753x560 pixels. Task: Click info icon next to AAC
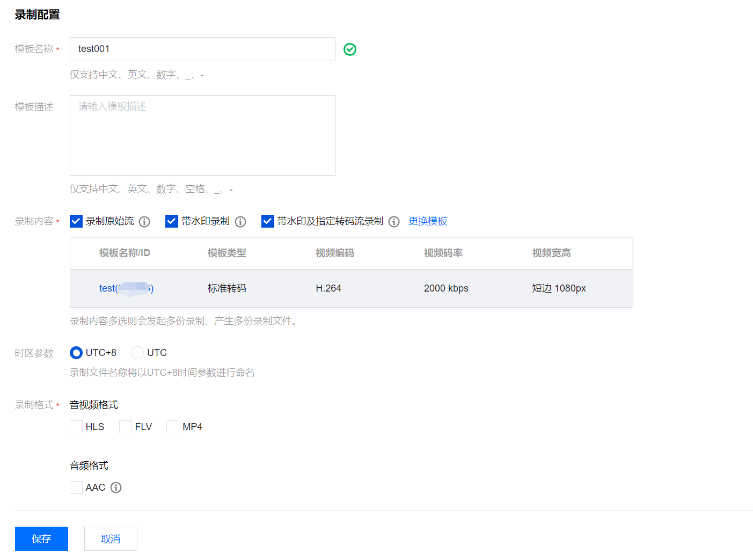116,488
